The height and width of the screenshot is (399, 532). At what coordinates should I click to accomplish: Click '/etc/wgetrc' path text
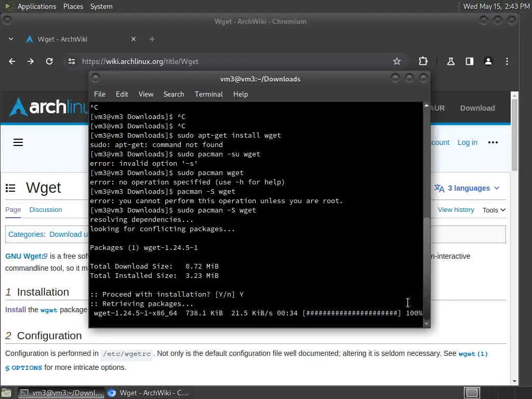click(x=127, y=354)
